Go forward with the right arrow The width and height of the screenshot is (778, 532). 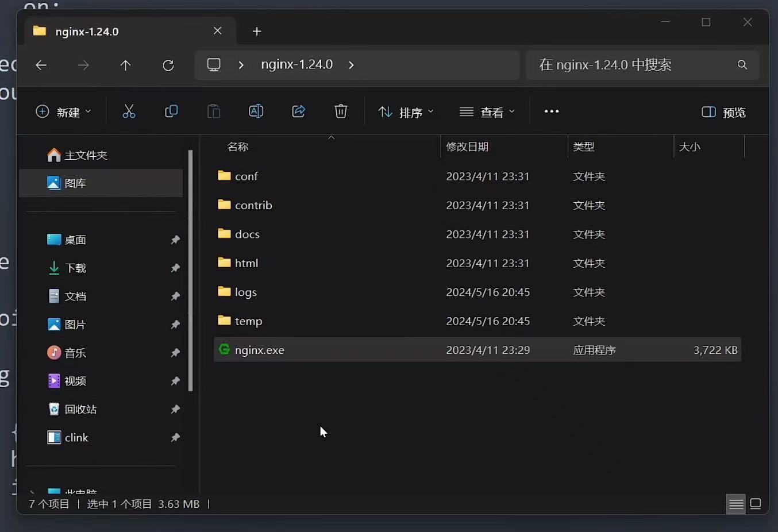[x=83, y=65]
